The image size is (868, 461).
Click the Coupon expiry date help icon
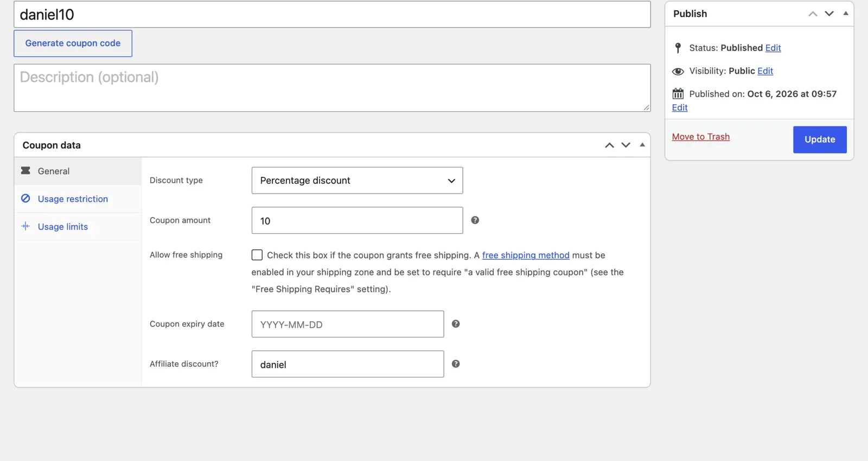tap(456, 324)
